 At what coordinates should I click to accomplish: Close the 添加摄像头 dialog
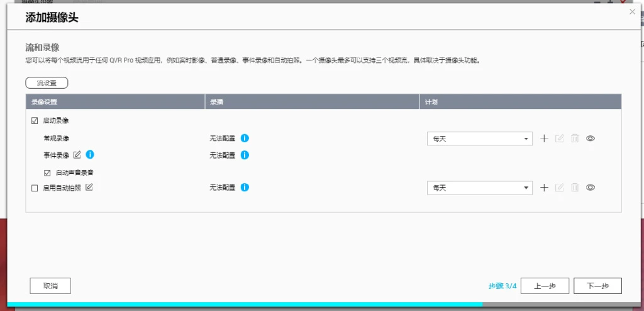(633, 12)
